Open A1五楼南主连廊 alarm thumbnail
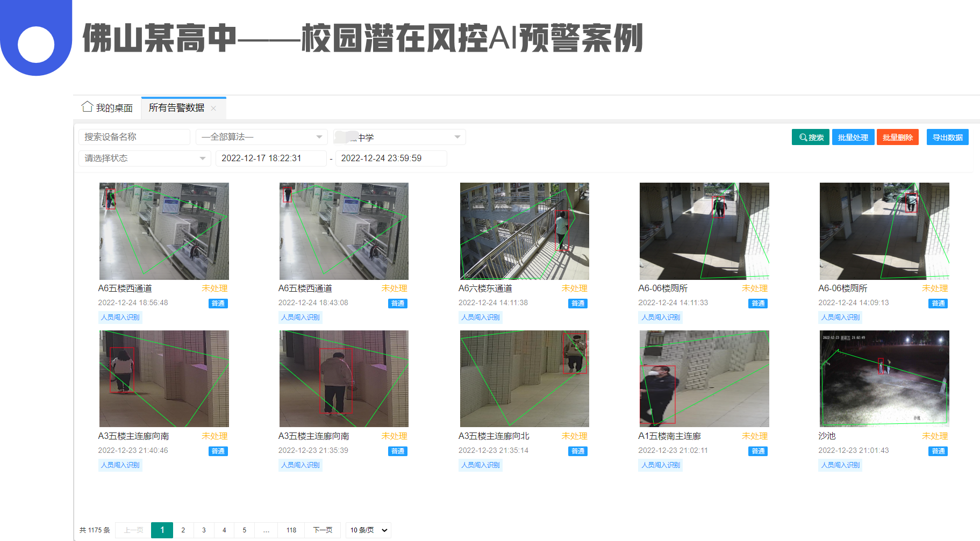The image size is (980, 541). coord(704,379)
